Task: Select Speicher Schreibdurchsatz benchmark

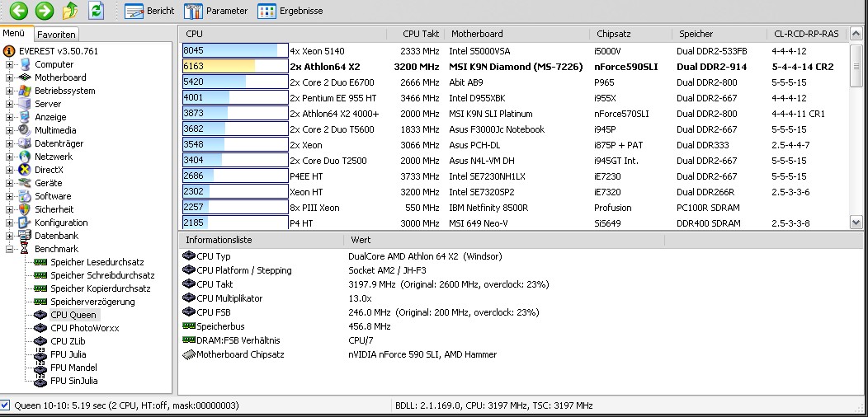Action: tap(102, 275)
